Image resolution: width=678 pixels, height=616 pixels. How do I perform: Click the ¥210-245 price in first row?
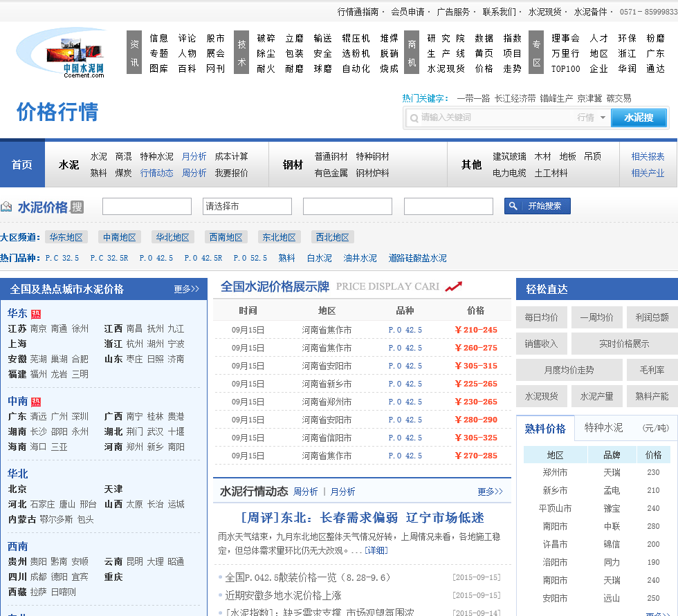tap(476, 330)
